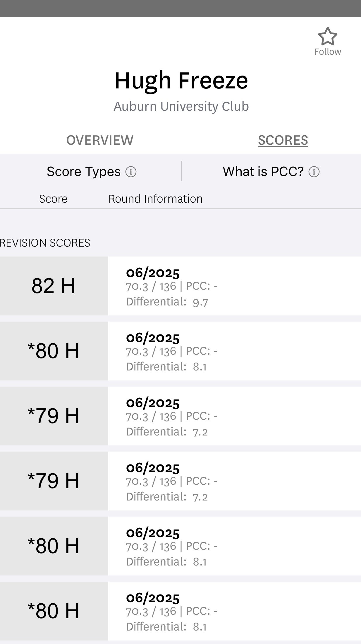
Task: Tap the Follow star icon
Action: click(327, 36)
